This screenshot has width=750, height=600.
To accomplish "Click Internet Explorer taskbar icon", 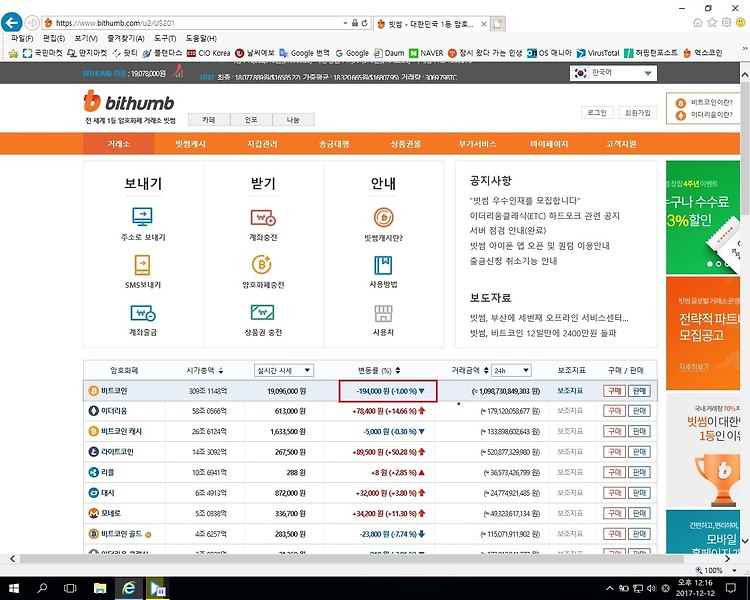I will [128, 588].
